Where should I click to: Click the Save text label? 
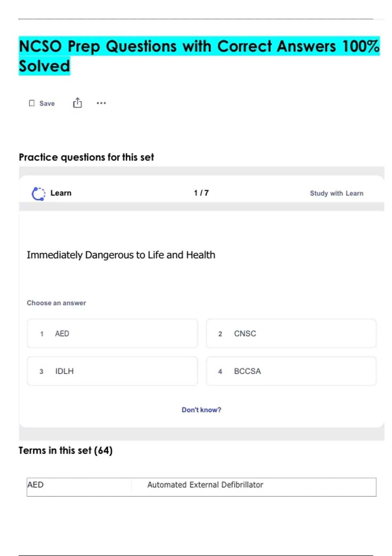point(47,103)
